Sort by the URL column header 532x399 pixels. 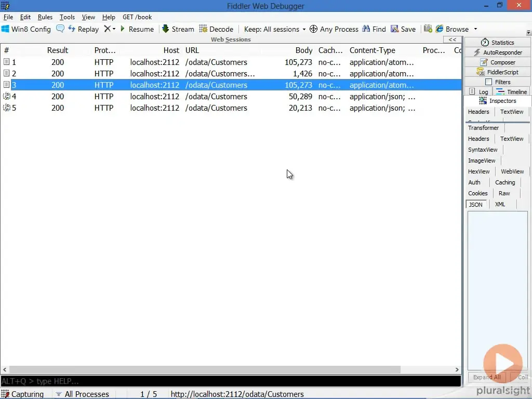coord(192,50)
